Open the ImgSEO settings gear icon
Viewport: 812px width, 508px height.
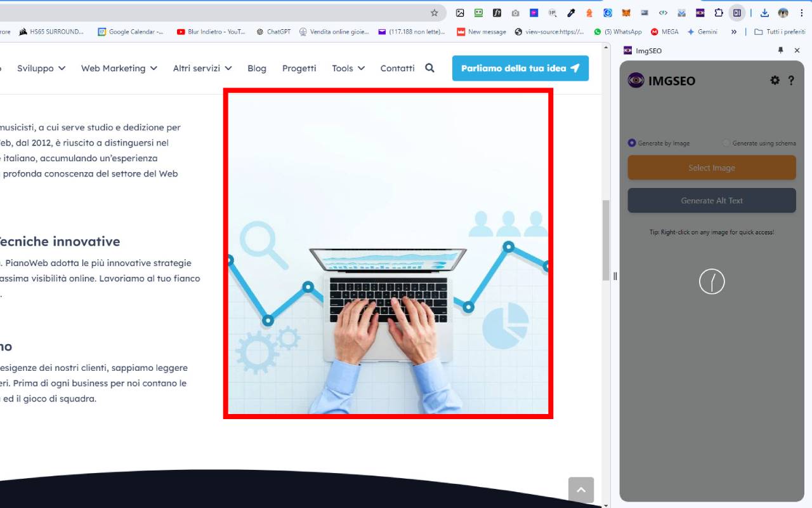pos(775,80)
